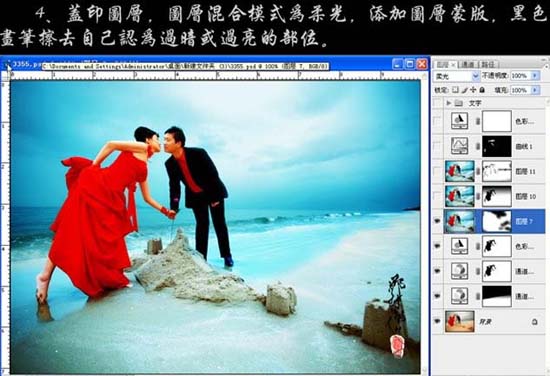This screenshot has height=376, width=550.
Task: Select the 图层 11 layer name
Action: pos(525,172)
